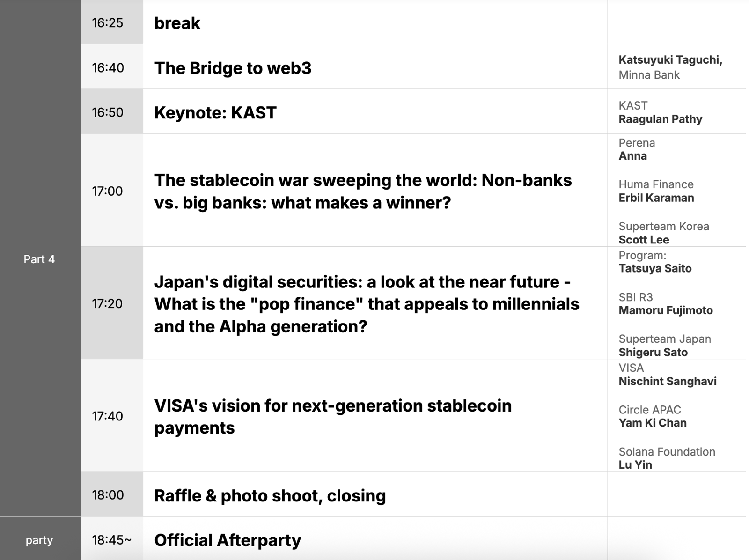Open VISA's vision stablecoin payments session
This screenshot has width=749, height=560.
click(333, 416)
